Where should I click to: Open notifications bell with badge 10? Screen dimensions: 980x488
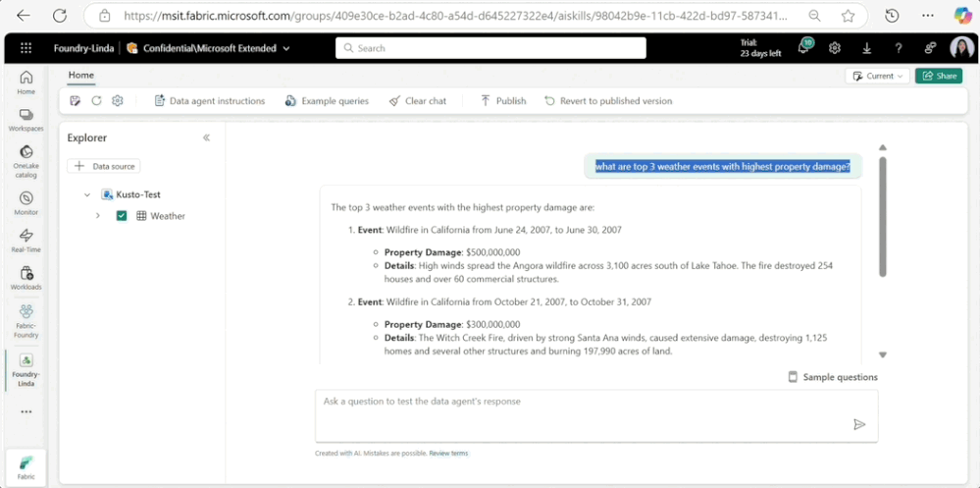pyautogui.click(x=804, y=48)
